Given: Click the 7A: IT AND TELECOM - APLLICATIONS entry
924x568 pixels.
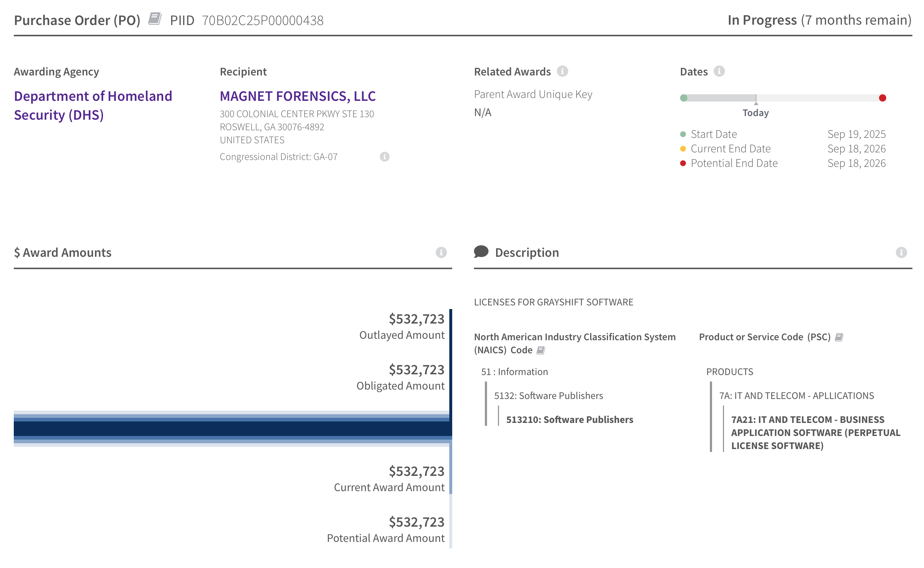Looking at the screenshot, I should pos(796,396).
